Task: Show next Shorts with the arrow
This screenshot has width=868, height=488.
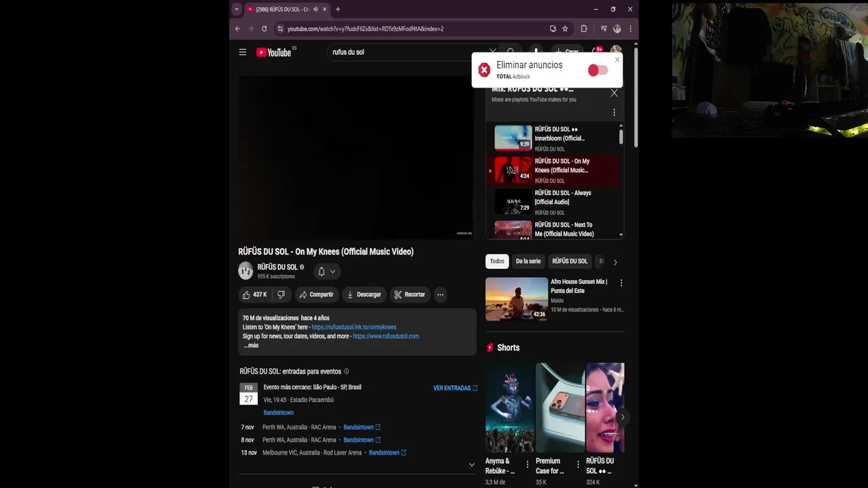Action: 622,417
